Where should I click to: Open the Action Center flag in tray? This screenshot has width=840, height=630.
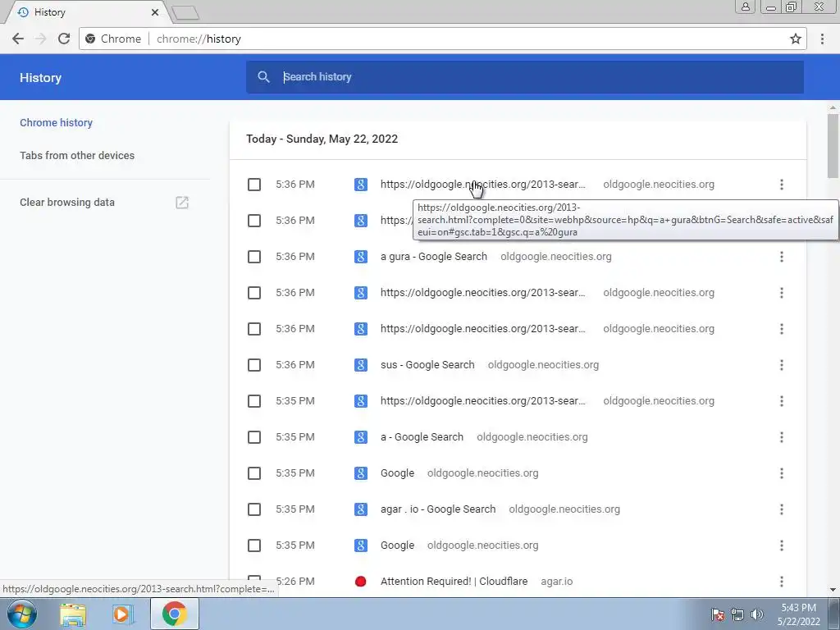coord(717,614)
